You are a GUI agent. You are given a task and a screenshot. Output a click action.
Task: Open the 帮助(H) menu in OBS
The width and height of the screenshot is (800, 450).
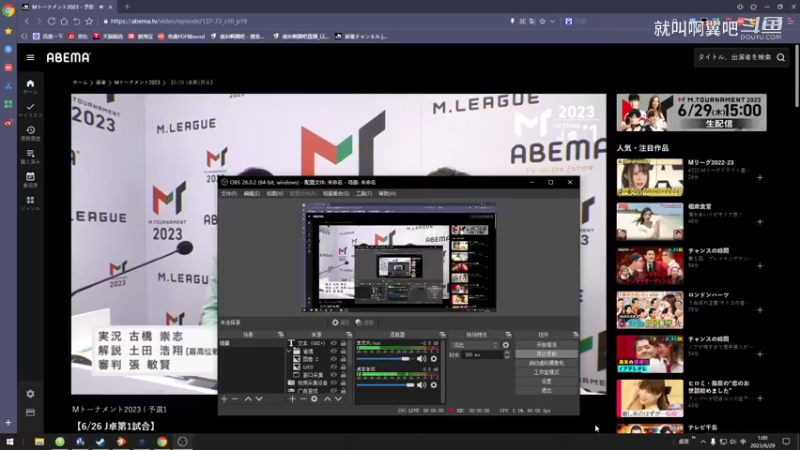pyautogui.click(x=387, y=194)
